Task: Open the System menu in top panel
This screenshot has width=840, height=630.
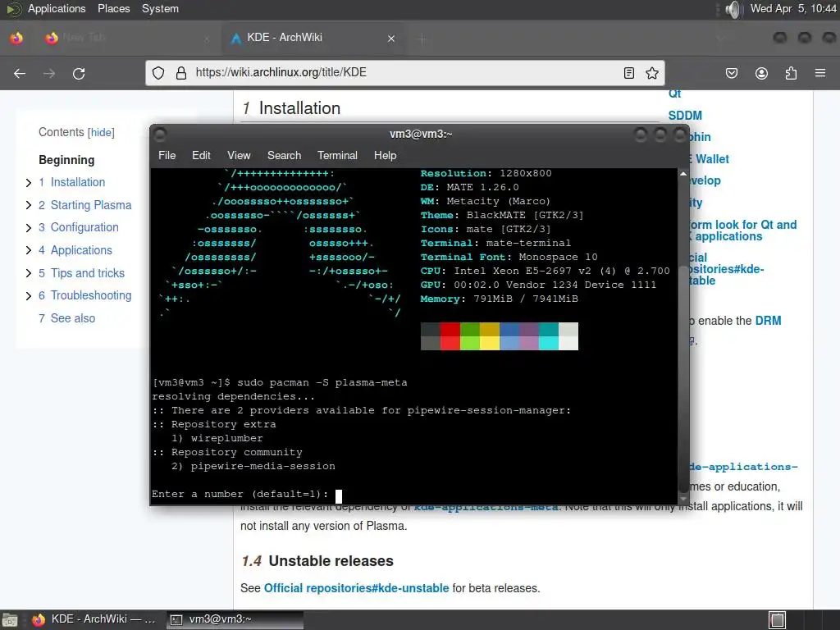Action: (x=160, y=8)
